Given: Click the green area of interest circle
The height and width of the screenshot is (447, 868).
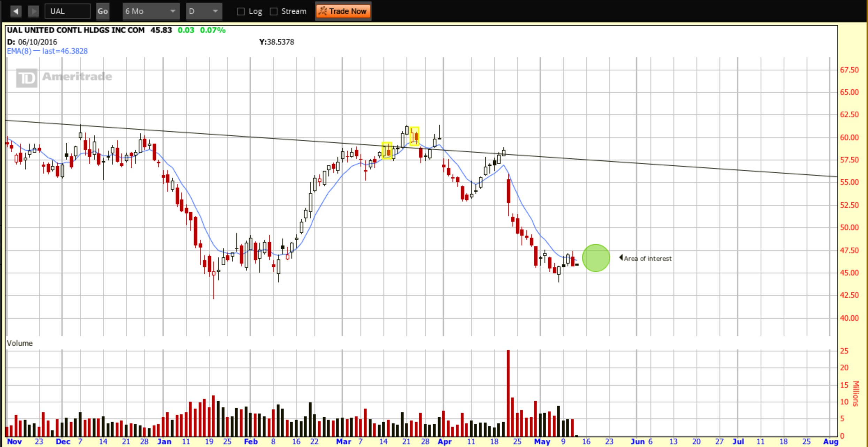Looking at the screenshot, I should click(x=596, y=258).
